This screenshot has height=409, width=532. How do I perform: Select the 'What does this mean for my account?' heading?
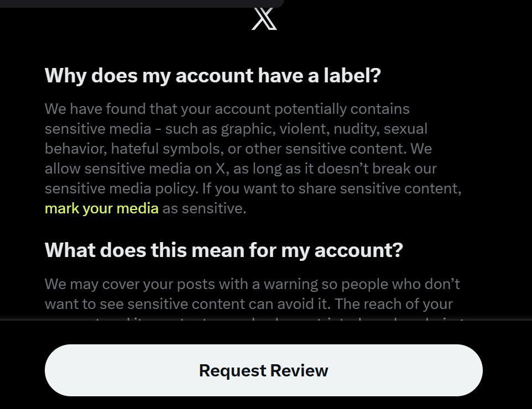[x=223, y=250]
